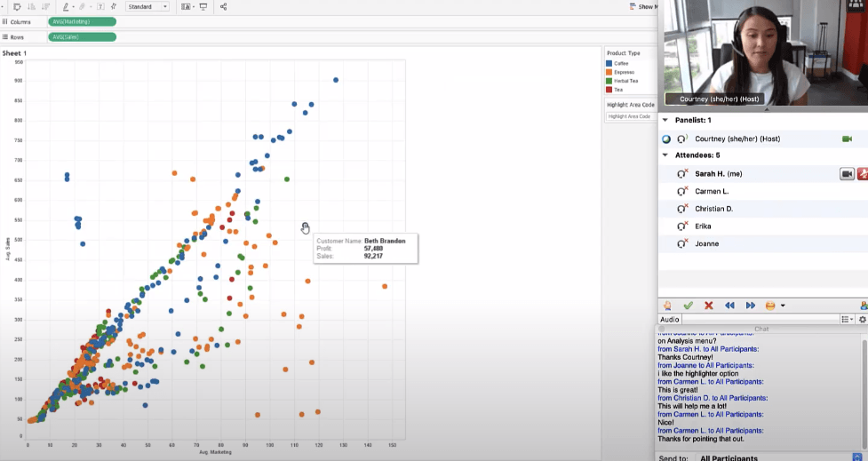The height and width of the screenshot is (461, 868).
Task: Click the presenter ball icon beside Courtney
Action: pyautogui.click(x=666, y=139)
